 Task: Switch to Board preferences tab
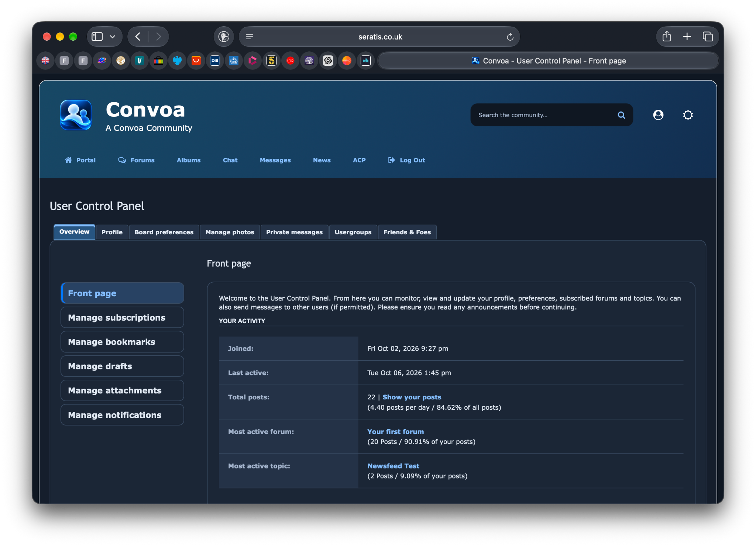164,232
